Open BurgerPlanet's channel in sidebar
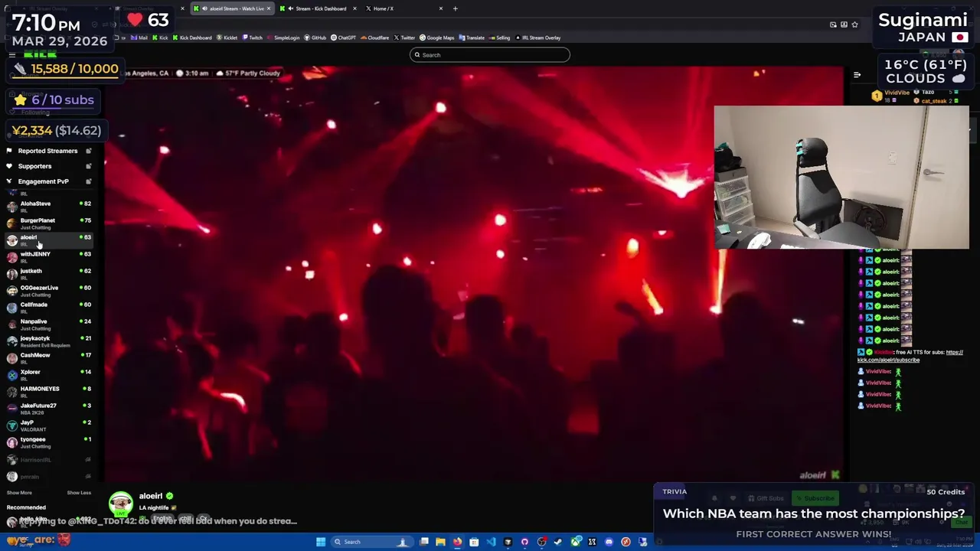The width and height of the screenshot is (980, 551). [x=48, y=223]
